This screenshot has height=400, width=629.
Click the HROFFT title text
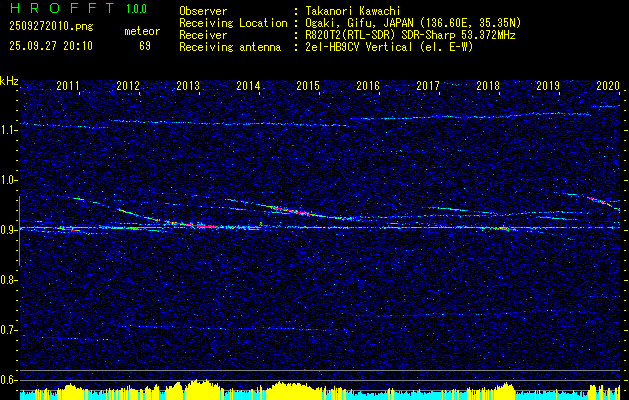[62, 8]
